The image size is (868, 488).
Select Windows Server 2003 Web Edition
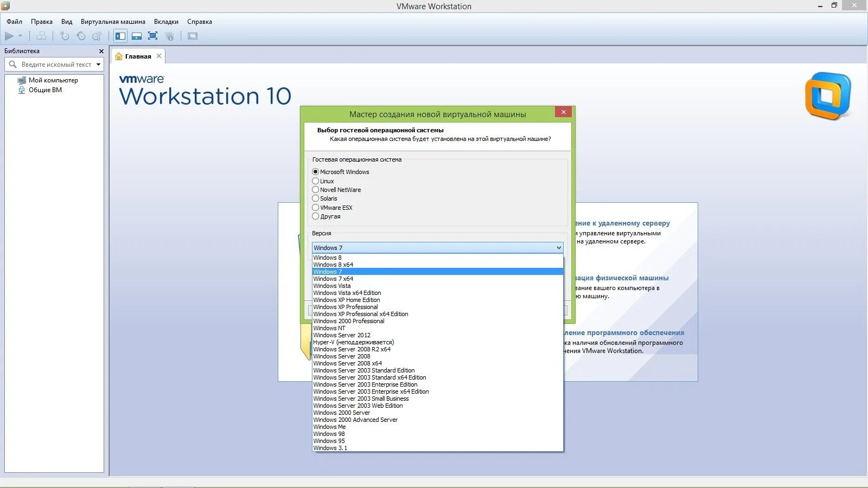coord(437,406)
